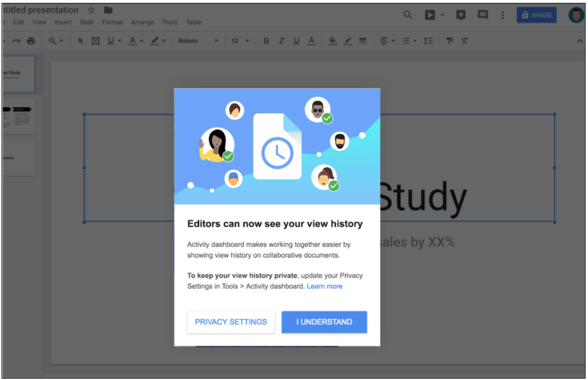Open the comments speech bubble icon
Screen dimensions: 588x380
coord(483,15)
